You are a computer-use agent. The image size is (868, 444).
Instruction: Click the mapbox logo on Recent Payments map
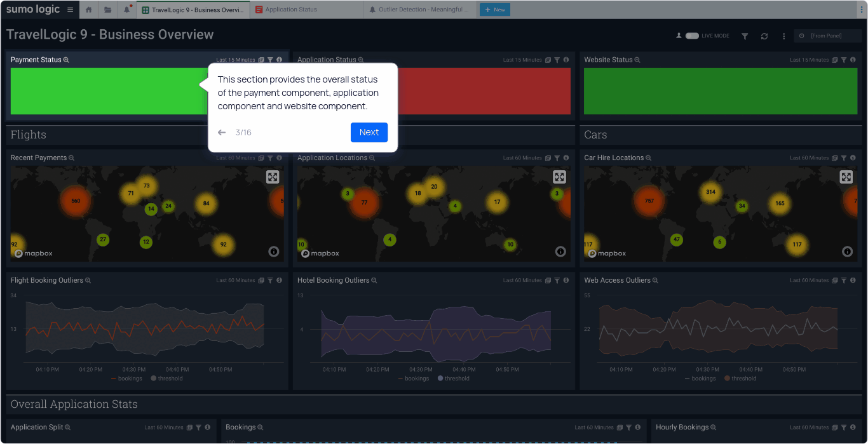point(34,253)
